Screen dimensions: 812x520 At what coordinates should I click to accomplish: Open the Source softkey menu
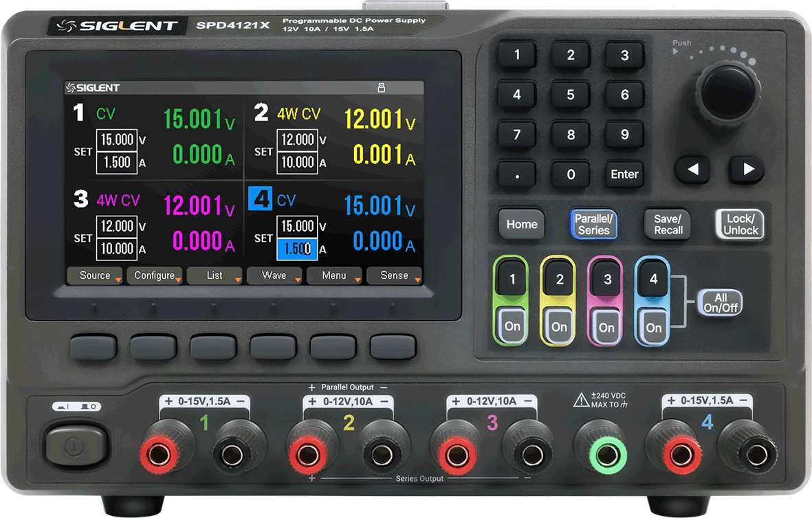pos(95,275)
